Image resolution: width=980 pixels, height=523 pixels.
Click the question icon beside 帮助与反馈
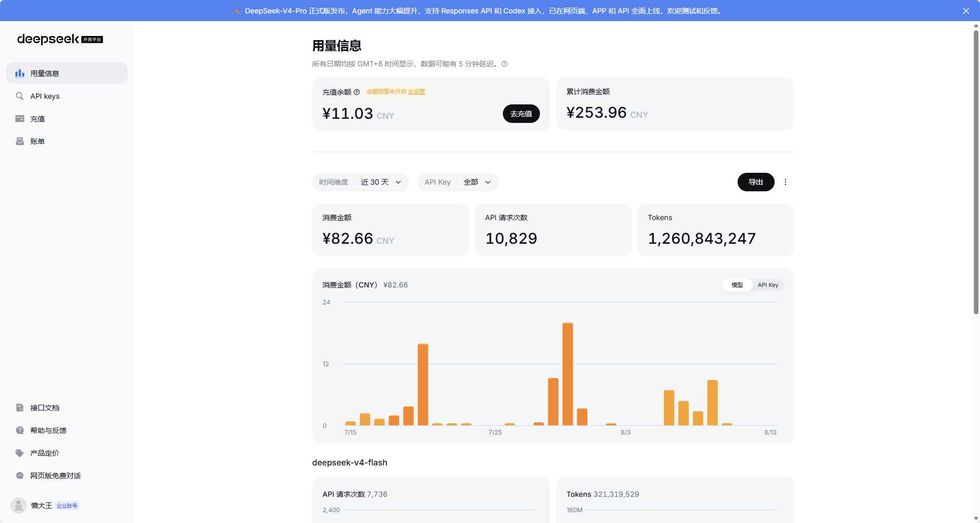[20, 430]
